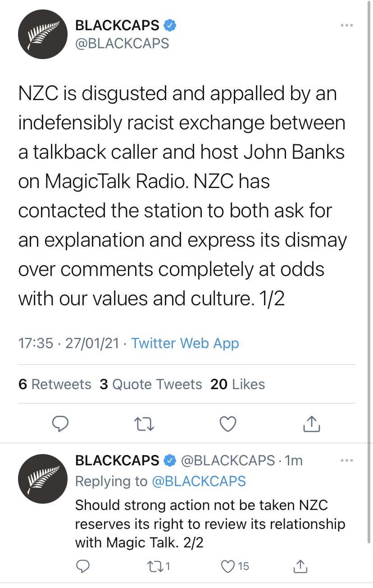Click the verified badge beside the header BLACKCAPS name
The width and height of the screenshot is (373, 588).
tap(169, 26)
